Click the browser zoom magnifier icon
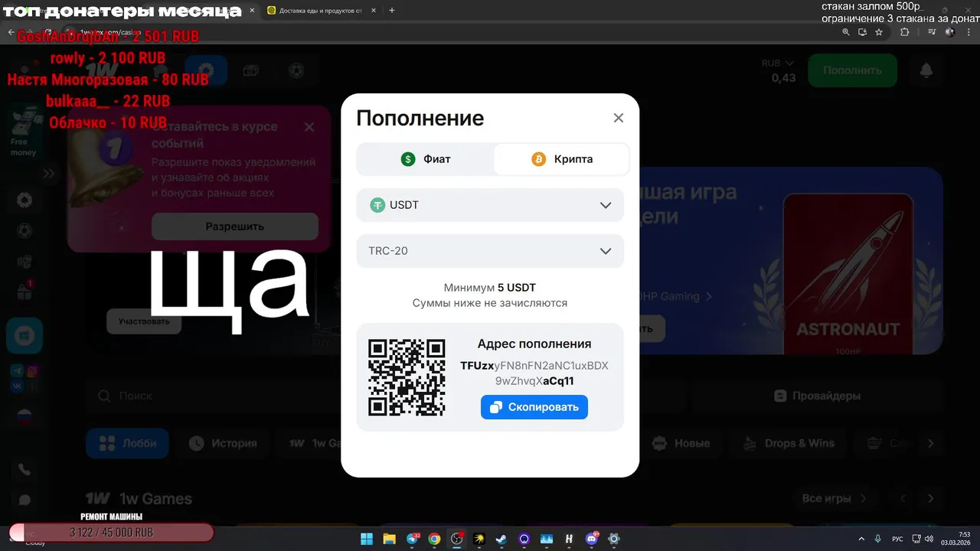980x551 pixels. [x=846, y=32]
